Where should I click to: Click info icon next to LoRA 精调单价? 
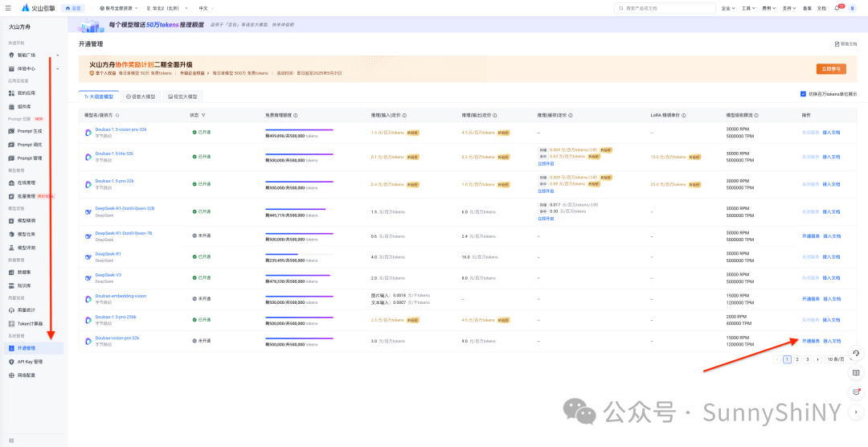684,115
